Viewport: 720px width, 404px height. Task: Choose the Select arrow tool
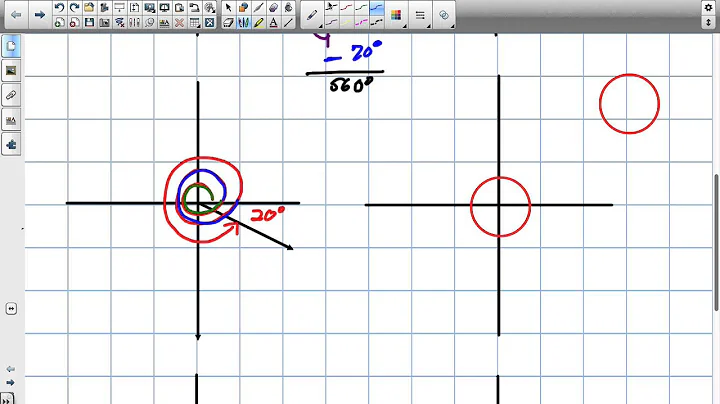[x=228, y=7]
